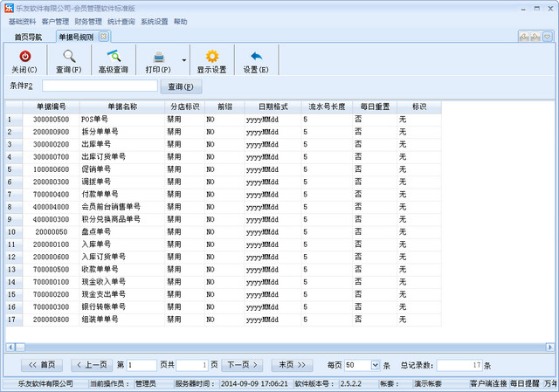The width and height of the screenshot is (559, 392).
Task: Expand the print dropdown arrow
Action: (x=183, y=60)
